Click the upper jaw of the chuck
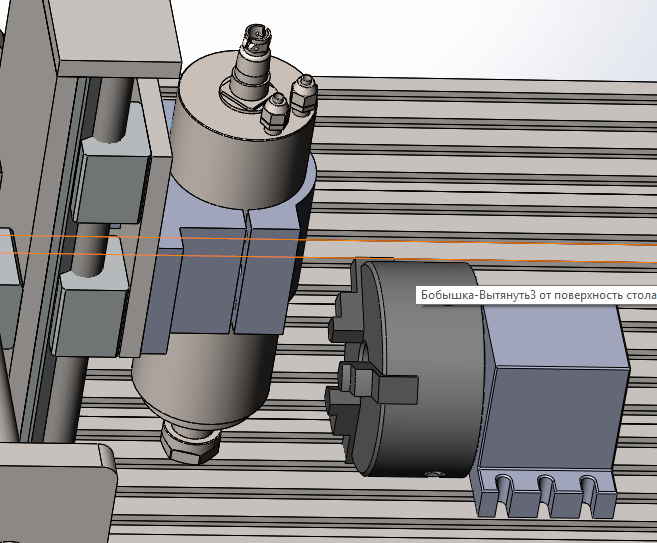This screenshot has height=543, width=657. point(344,303)
